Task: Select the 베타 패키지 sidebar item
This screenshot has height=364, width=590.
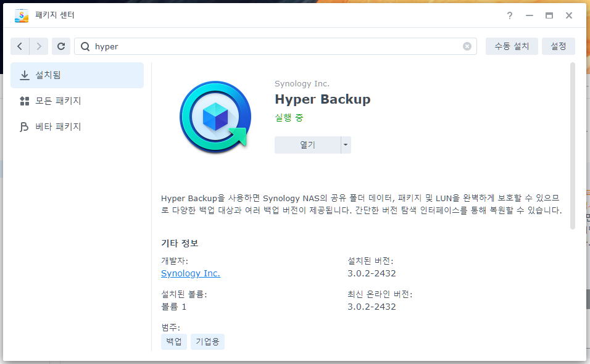Action: pyautogui.click(x=77, y=126)
